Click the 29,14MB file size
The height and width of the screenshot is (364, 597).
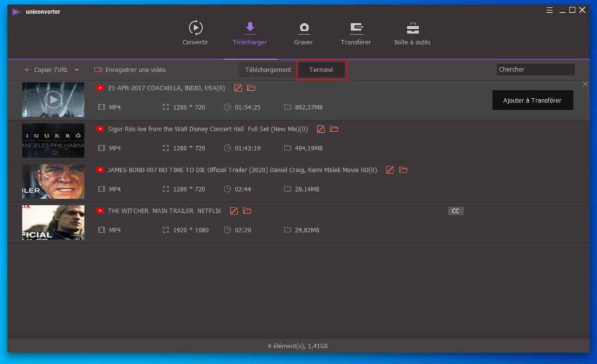(x=307, y=189)
